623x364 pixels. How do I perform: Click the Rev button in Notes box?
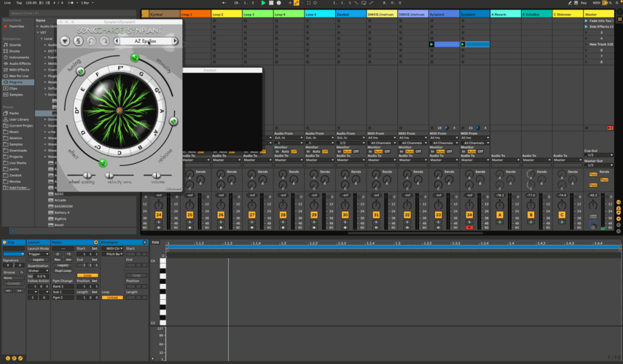(x=58, y=260)
